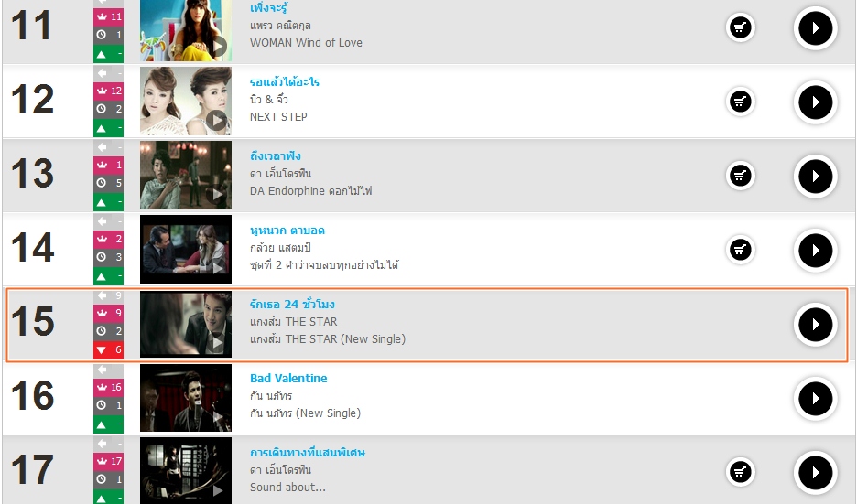Play the NEXT STEP track at rank 12

pyautogui.click(x=815, y=102)
